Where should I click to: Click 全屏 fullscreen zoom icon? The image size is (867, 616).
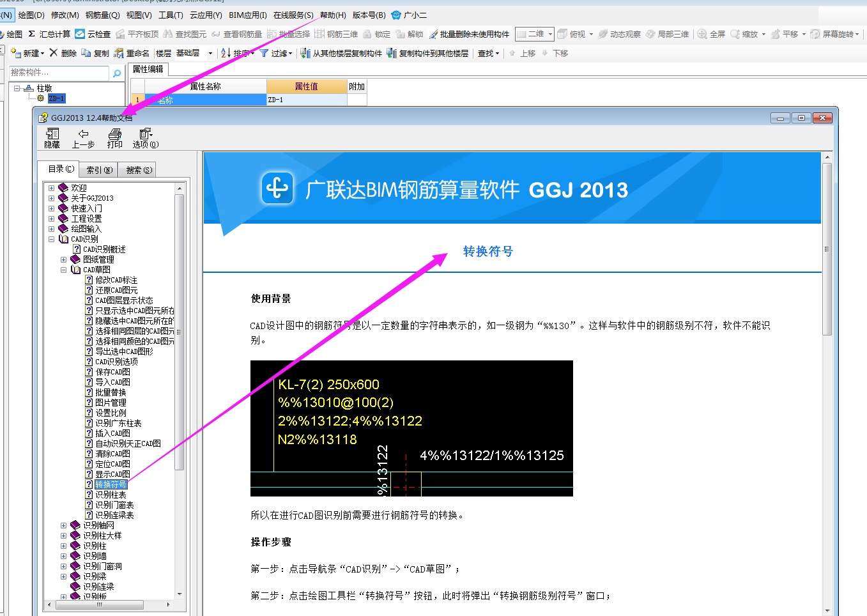pyautogui.click(x=702, y=34)
